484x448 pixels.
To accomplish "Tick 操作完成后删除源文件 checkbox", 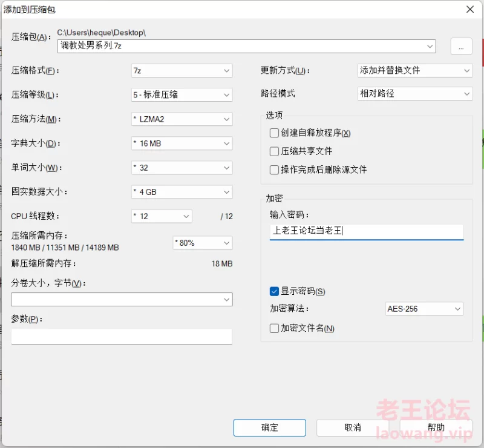I will (275, 170).
